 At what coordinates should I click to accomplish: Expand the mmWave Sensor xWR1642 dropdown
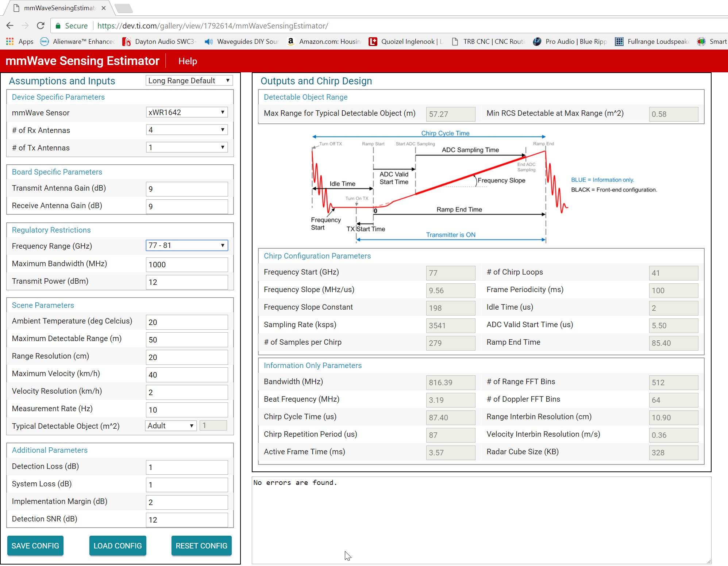click(186, 112)
